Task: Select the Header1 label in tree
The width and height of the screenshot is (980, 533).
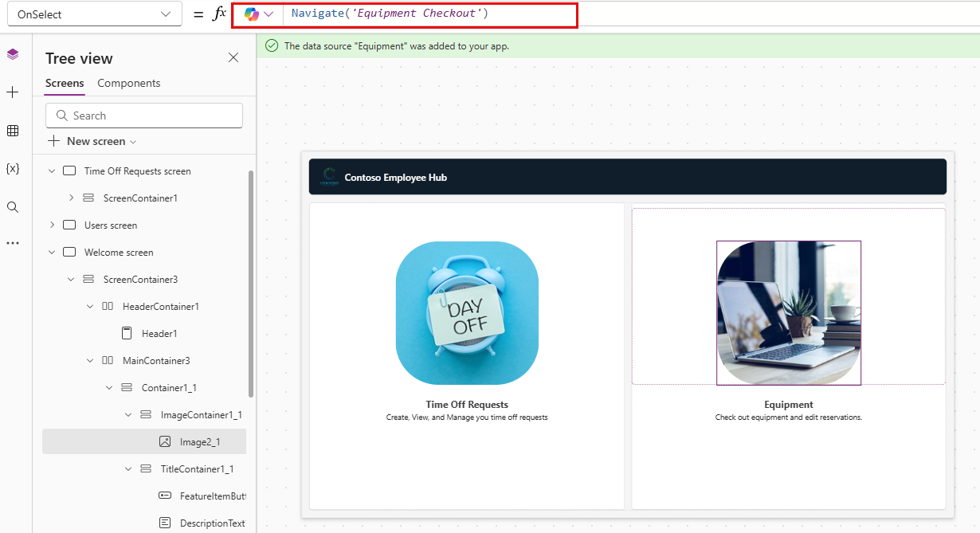Action: coord(159,334)
